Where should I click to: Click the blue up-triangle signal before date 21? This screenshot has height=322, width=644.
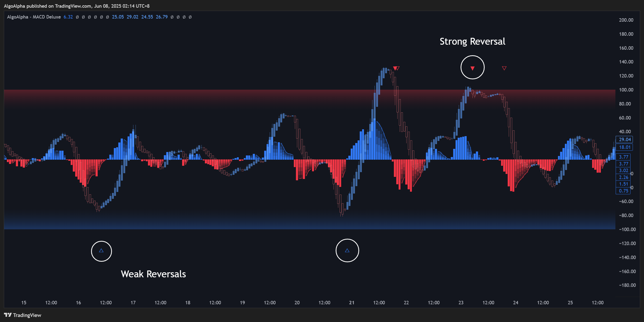pos(347,250)
